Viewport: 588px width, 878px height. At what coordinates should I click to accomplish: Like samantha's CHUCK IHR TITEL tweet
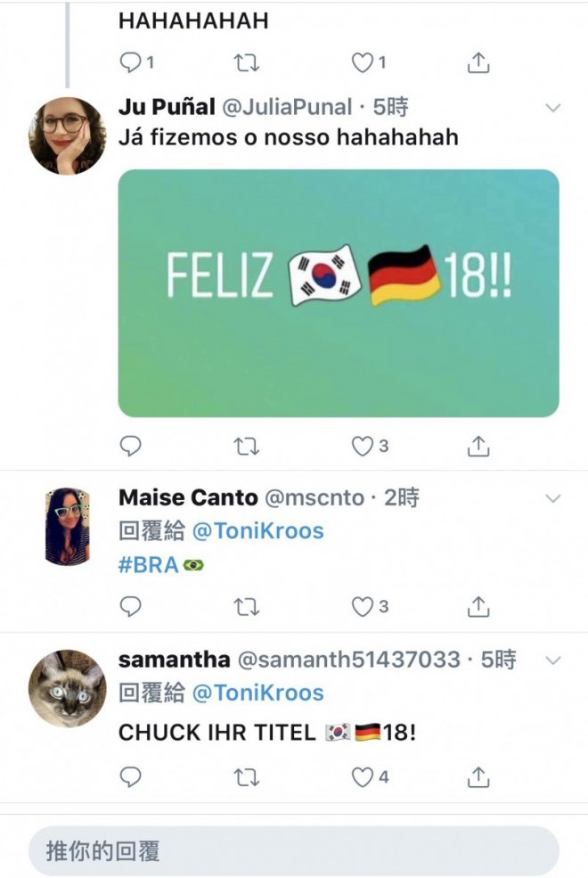363,777
